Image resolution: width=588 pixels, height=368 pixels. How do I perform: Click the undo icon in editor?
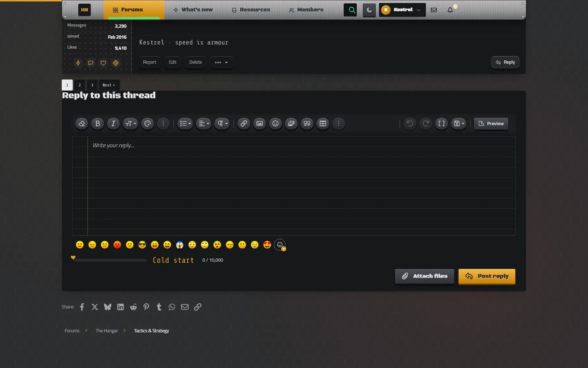pyautogui.click(x=410, y=124)
